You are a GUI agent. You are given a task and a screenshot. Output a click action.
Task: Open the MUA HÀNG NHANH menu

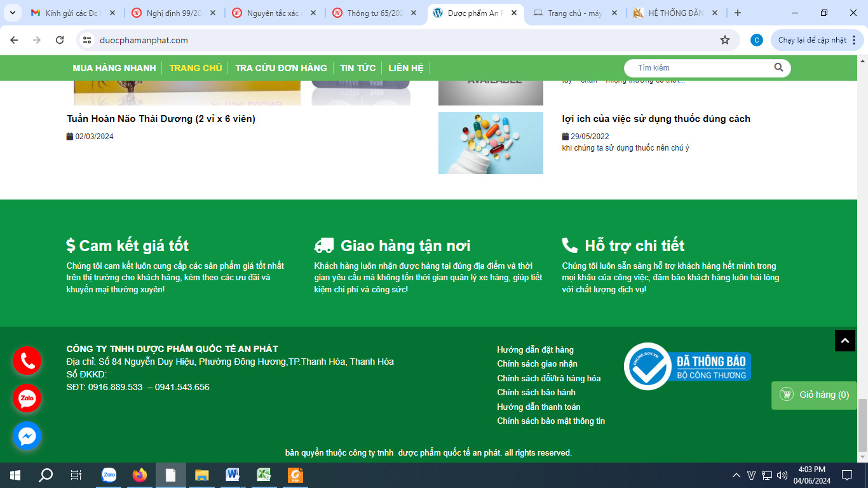pos(114,68)
